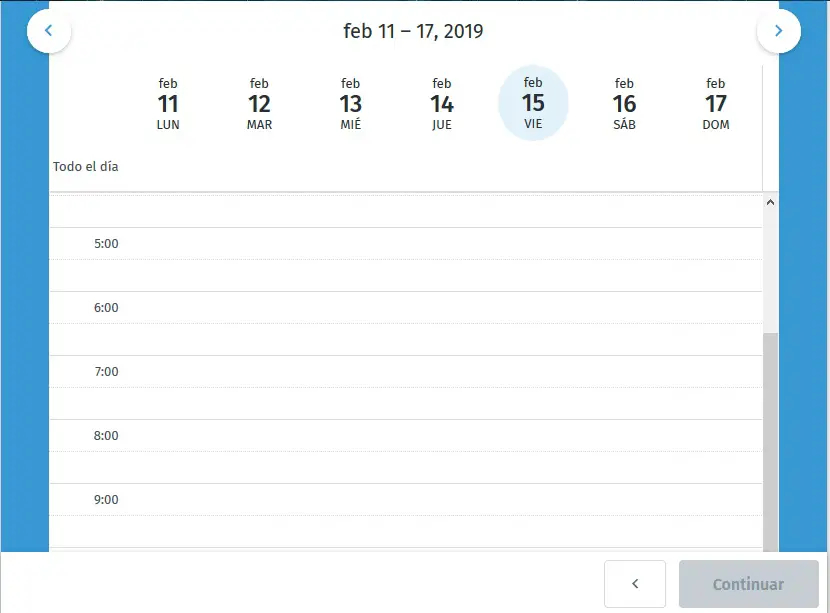Go to the previous week arrow

click(x=49, y=31)
